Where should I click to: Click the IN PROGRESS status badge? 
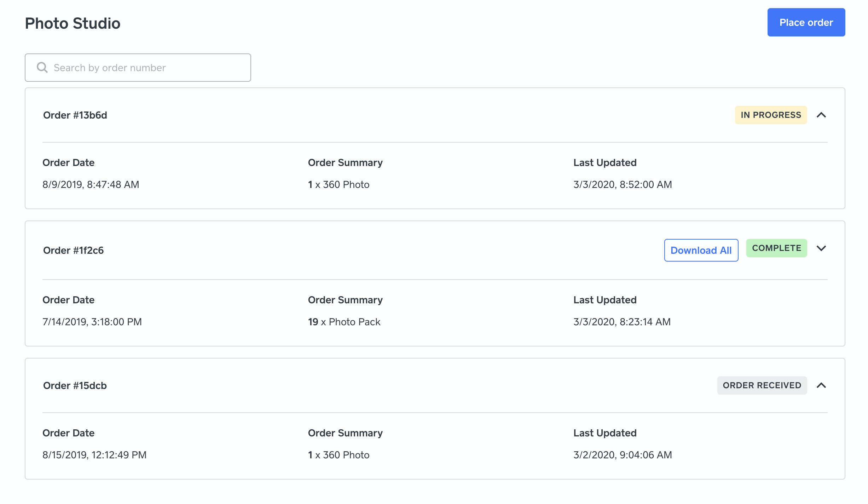[770, 115]
